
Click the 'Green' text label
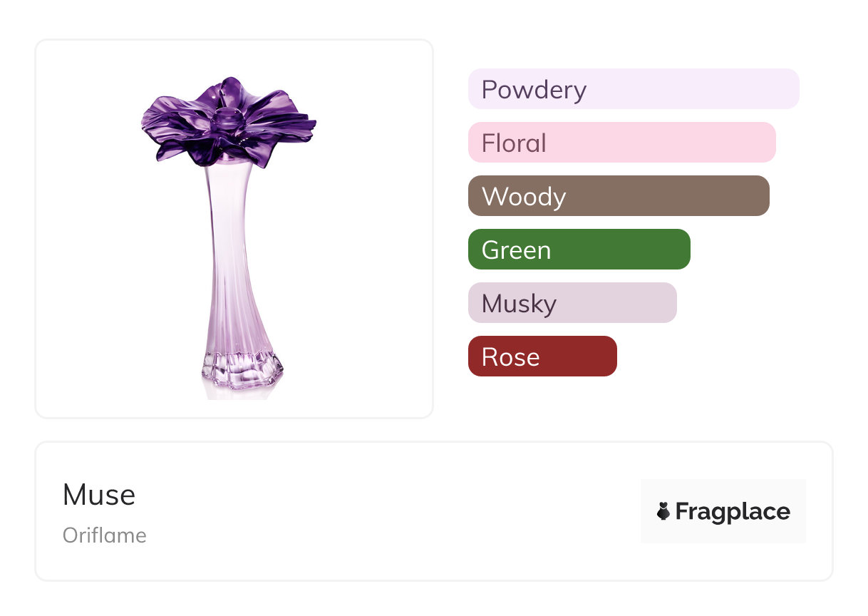[x=516, y=250]
